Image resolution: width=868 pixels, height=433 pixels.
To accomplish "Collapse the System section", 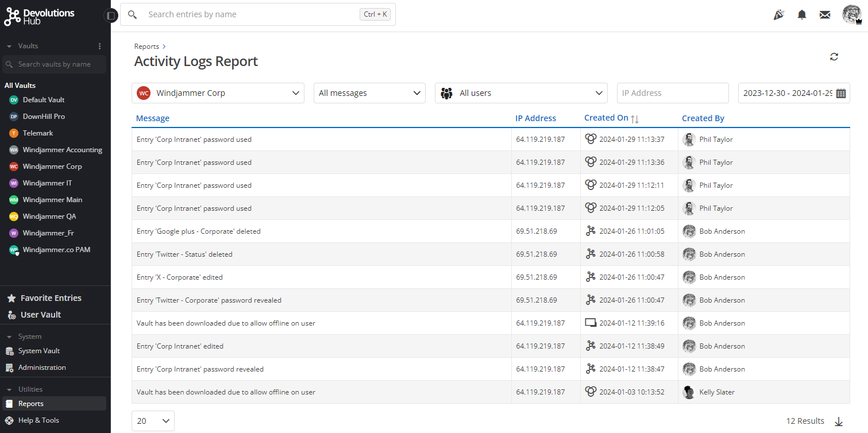I will (9, 337).
